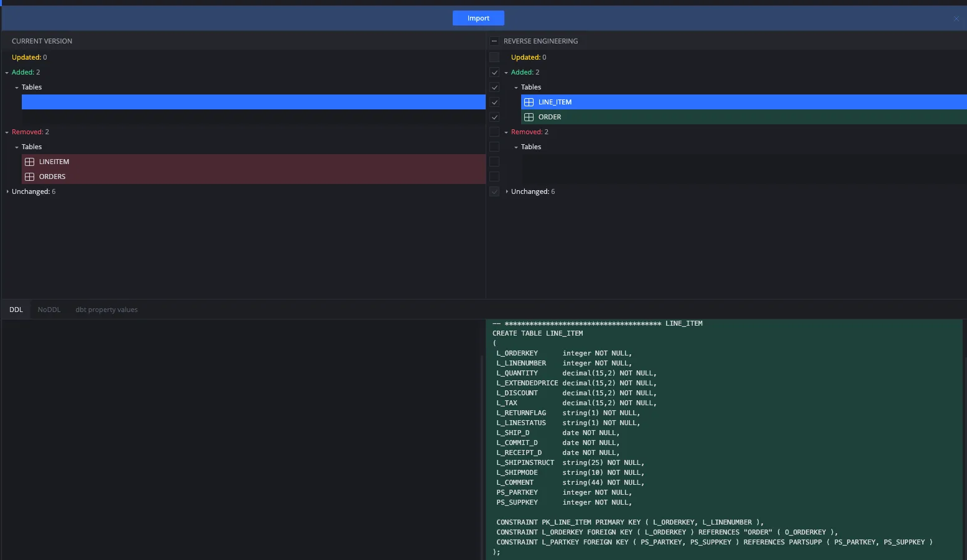967x560 pixels.
Task: Check the Removed Tables group checkbox
Action: [494, 147]
